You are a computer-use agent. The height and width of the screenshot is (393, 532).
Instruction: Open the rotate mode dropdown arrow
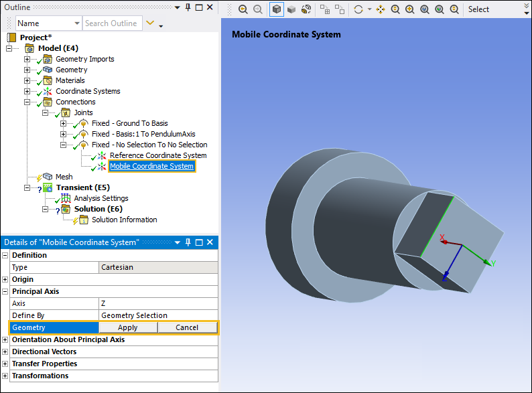369,10
